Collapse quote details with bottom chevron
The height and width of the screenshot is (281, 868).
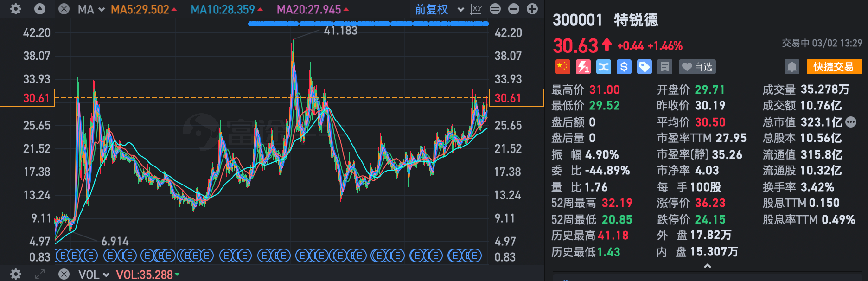click(x=708, y=266)
